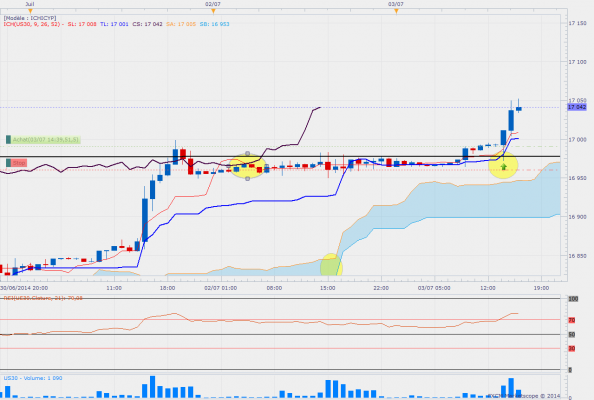Click the RSI indicator label
Screen dimensions: 594x400
[x=43, y=298]
